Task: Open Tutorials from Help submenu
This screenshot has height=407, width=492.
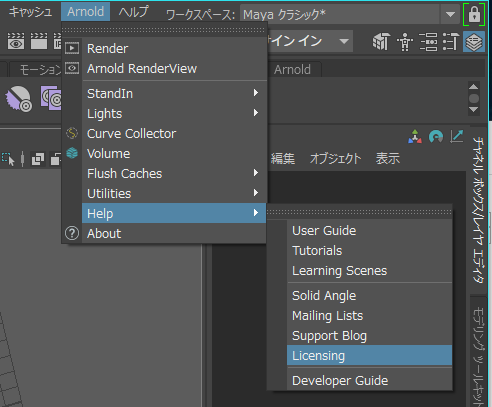Action: click(369, 251)
